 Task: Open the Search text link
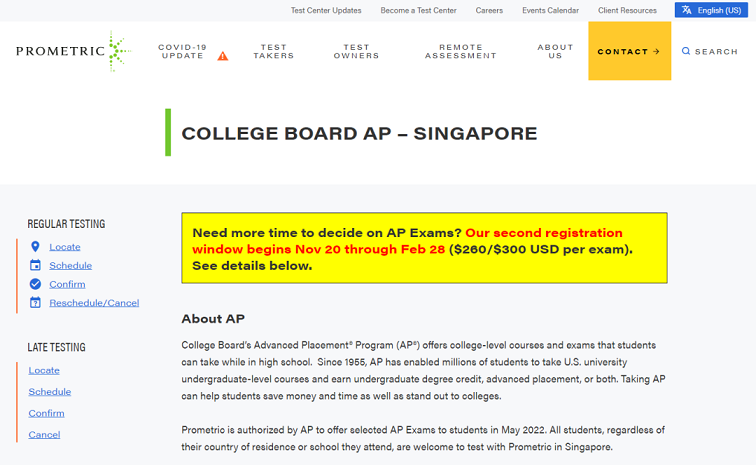716,52
